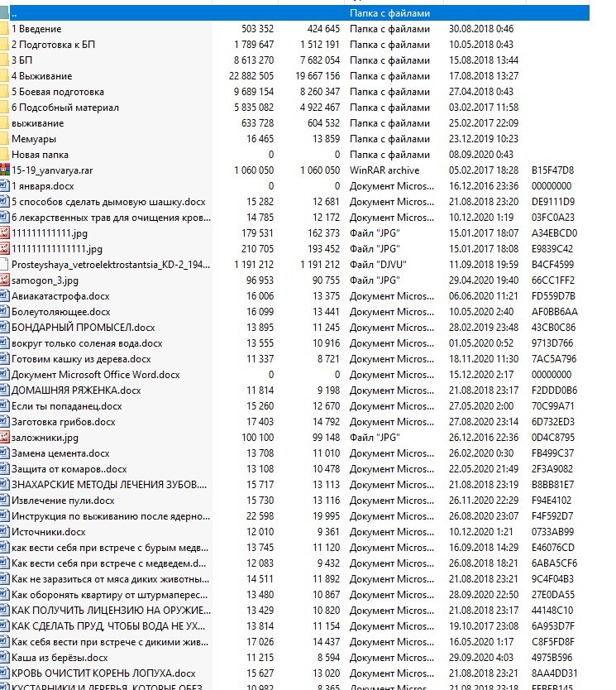Select 'Как не заразиться от мяса диких животны...'
Screen dimensions: 616x690
110,579
